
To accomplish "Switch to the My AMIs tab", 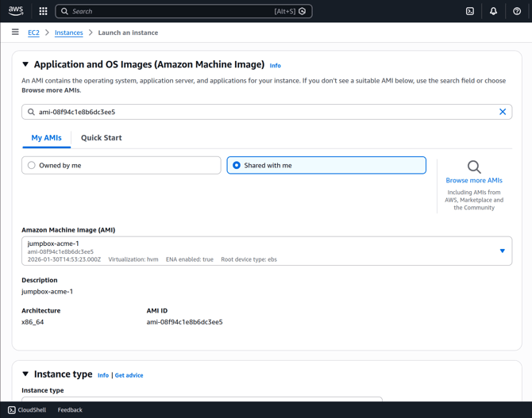I will pyautogui.click(x=46, y=138).
